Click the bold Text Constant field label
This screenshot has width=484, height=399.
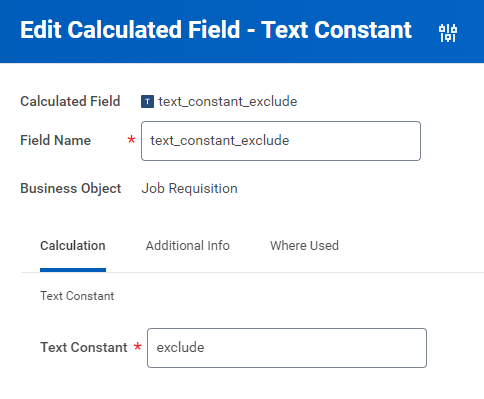pyautogui.click(x=84, y=347)
